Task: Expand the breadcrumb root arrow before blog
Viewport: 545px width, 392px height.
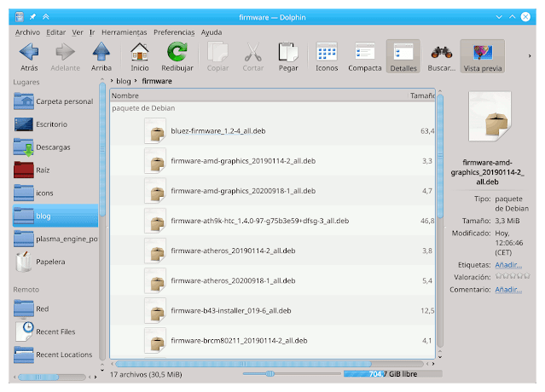Action: point(112,81)
